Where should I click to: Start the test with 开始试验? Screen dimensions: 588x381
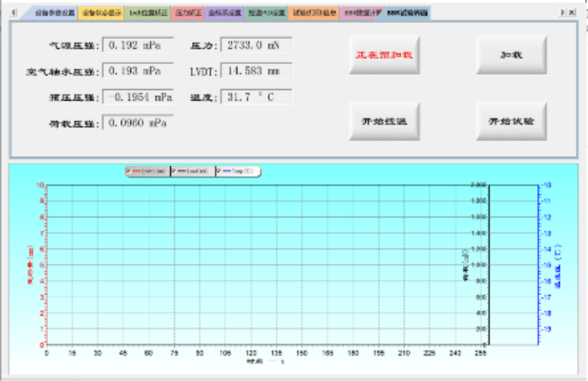pyautogui.click(x=512, y=121)
